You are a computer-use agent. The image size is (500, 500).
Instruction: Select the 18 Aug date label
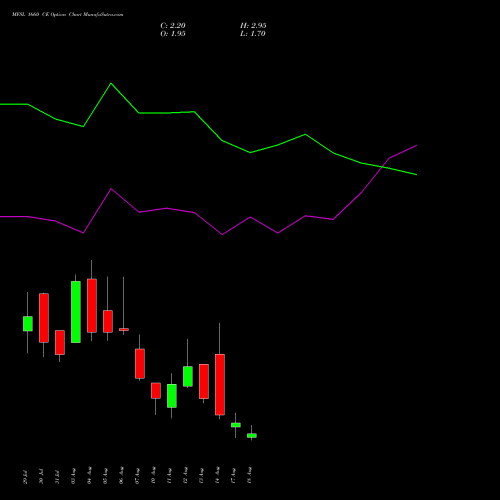pyautogui.click(x=249, y=476)
